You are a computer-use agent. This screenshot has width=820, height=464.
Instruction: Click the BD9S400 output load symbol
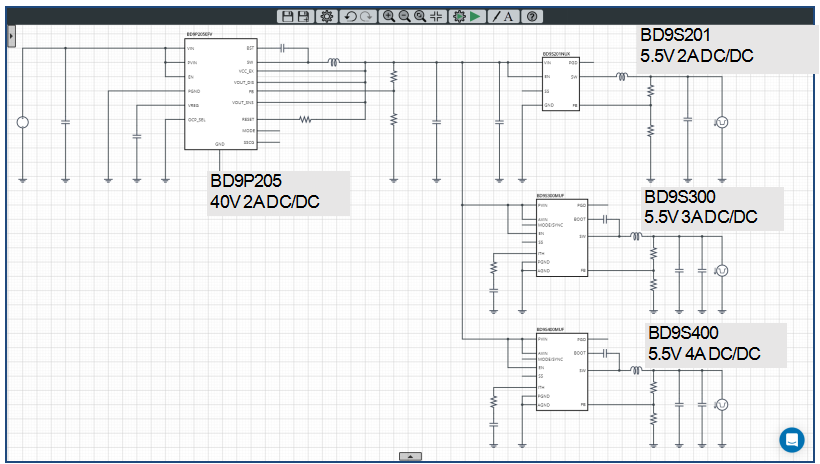(722, 404)
